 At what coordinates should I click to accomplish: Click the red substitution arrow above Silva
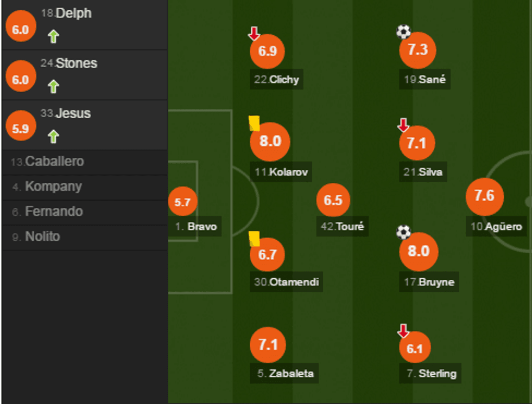(403, 126)
